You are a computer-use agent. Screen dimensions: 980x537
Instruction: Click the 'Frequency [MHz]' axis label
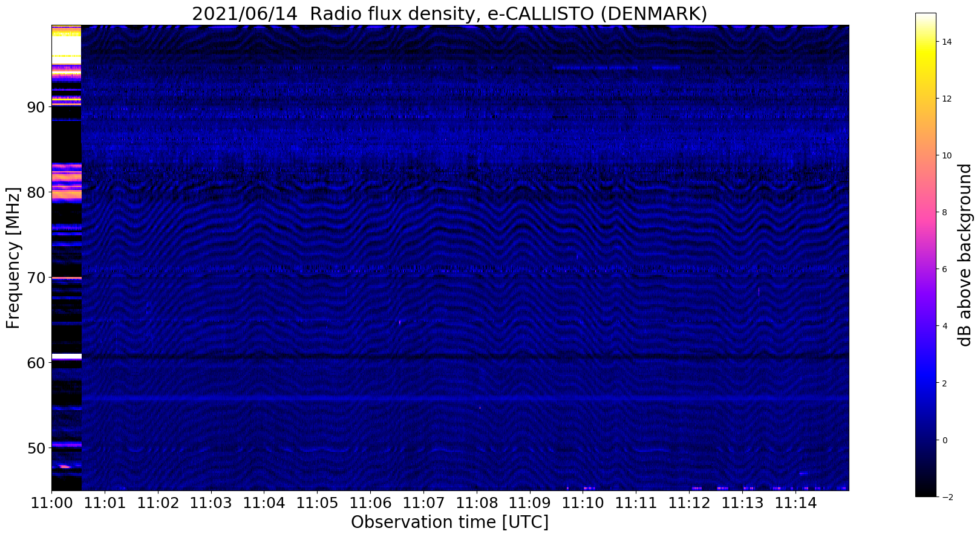pyautogui.click(x=13, y=258)
